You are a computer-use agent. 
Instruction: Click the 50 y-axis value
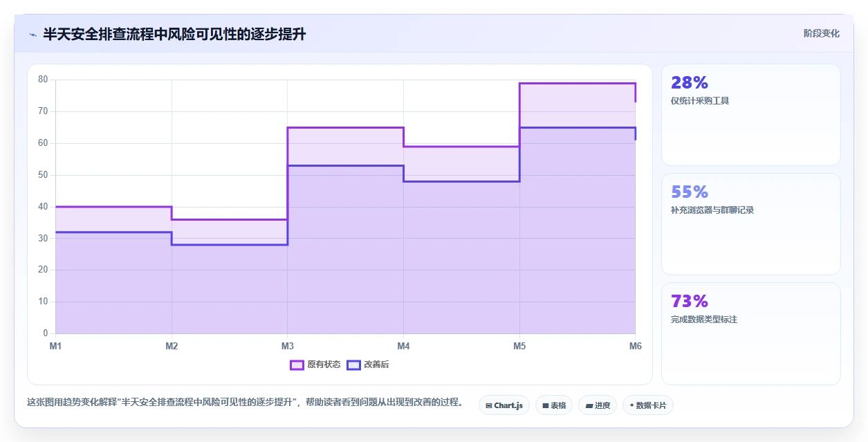[43, 175]
